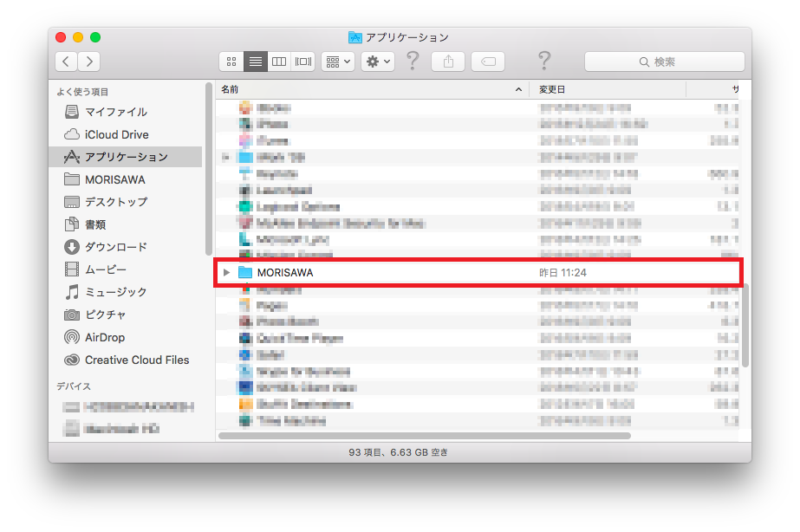Click the MORISAWA folder icon in the file list

click(245, 272)
